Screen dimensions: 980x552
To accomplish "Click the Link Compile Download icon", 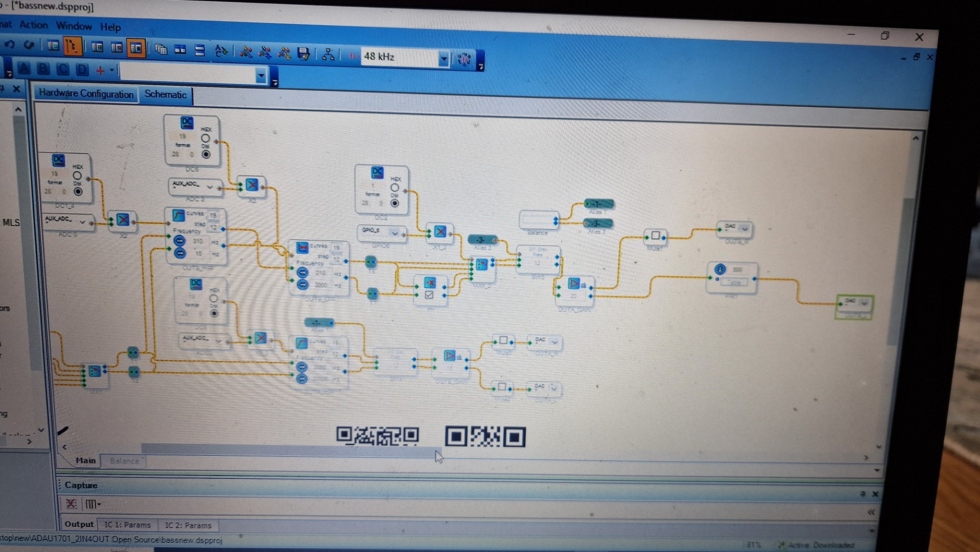I will (246, 52).
